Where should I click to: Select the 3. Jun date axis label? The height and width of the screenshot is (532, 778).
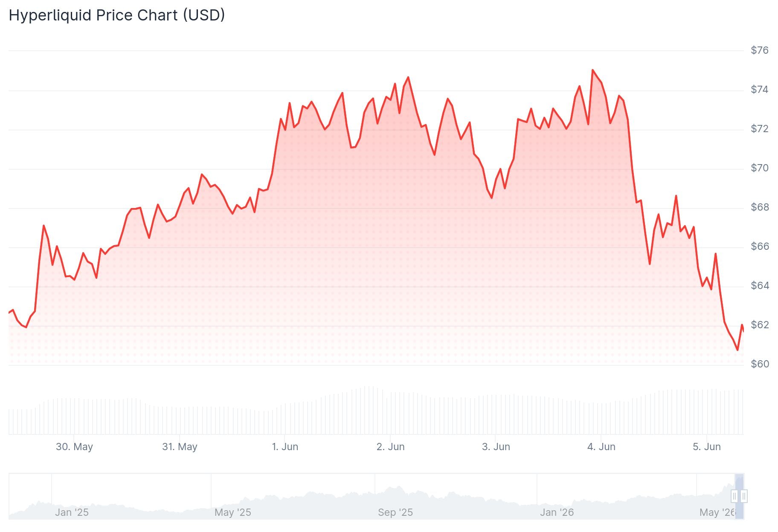(x=496, y=447)
